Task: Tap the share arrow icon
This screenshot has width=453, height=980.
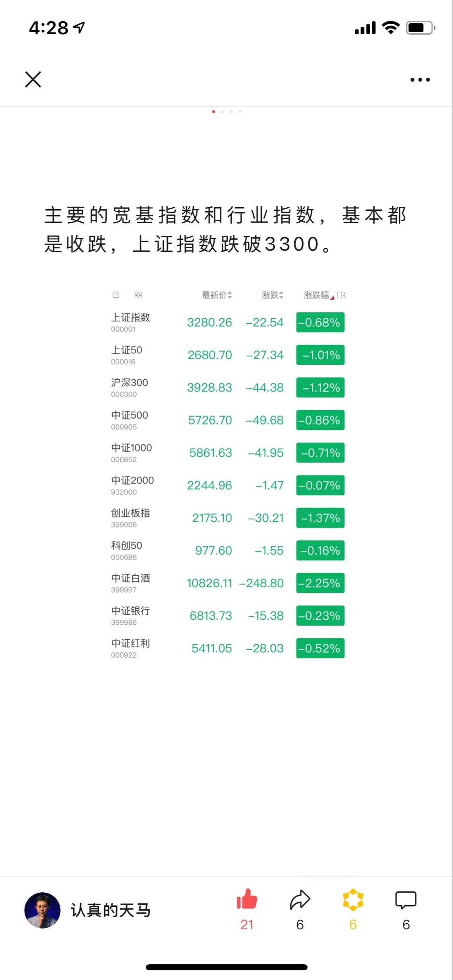Action: click(300, 900)
